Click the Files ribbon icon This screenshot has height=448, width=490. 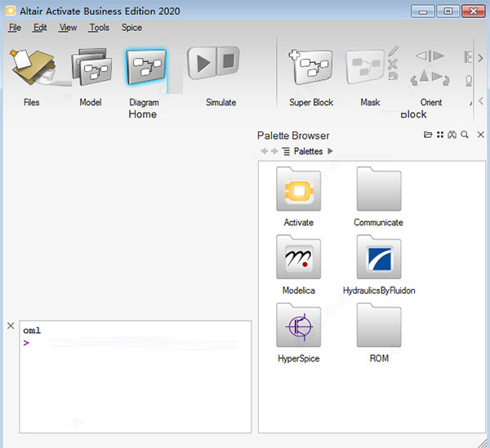click(x=32, y=70)
